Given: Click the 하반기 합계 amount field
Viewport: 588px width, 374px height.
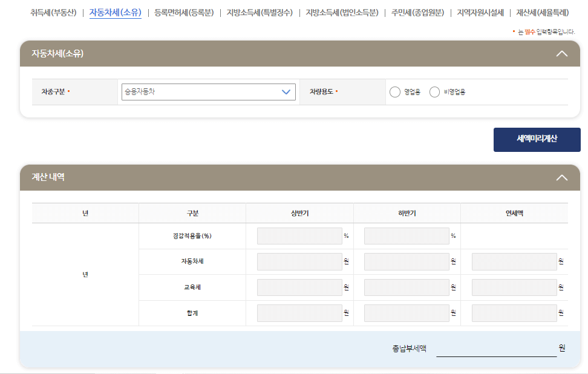Looking at the screenshot, I should [407, 312].
